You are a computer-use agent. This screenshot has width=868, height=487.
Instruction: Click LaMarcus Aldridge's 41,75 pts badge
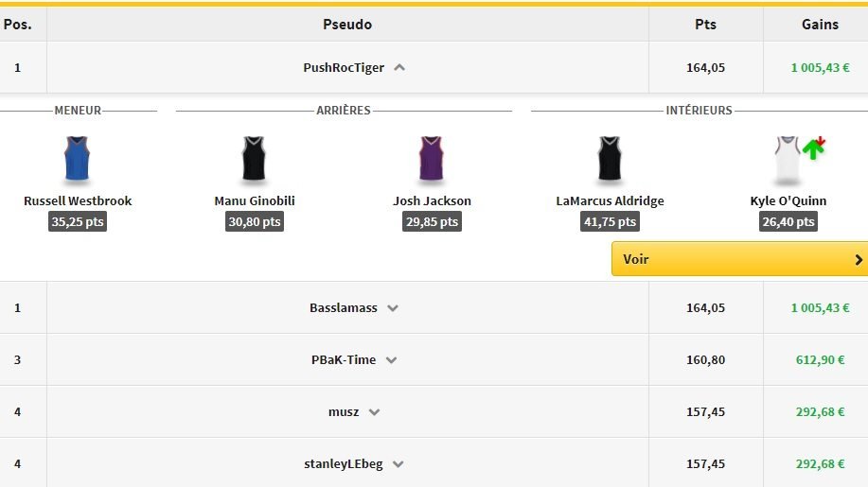tap(610, 222)
